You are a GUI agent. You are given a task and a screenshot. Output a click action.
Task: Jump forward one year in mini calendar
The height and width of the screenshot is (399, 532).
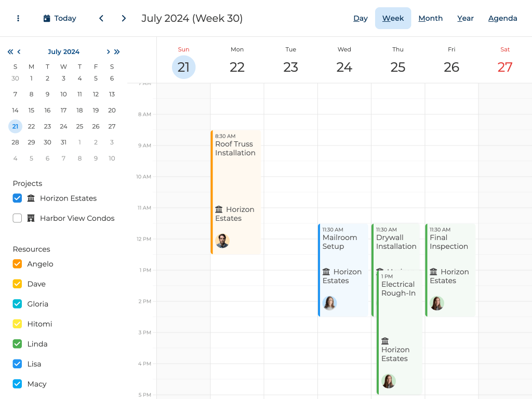[x=117, y=52]
